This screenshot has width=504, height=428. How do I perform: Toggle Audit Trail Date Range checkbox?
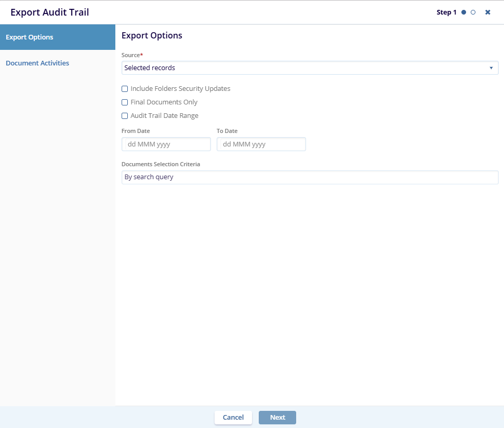click(x=125, y=116)
